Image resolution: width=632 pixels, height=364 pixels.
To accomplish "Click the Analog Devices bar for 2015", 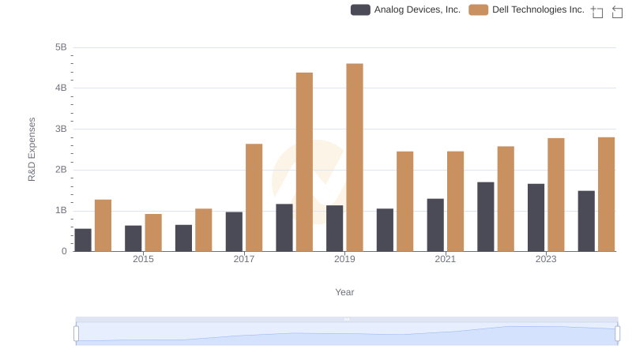I will point(134,238).
